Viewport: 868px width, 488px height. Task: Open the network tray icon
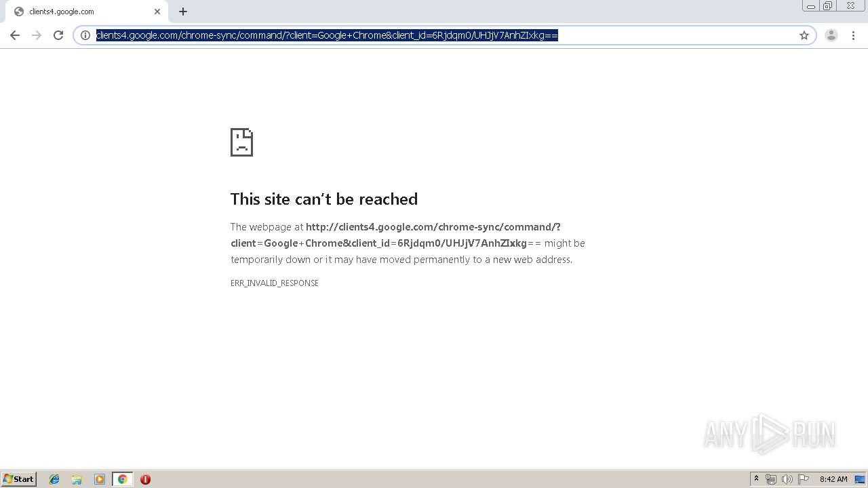coord(771,479)
